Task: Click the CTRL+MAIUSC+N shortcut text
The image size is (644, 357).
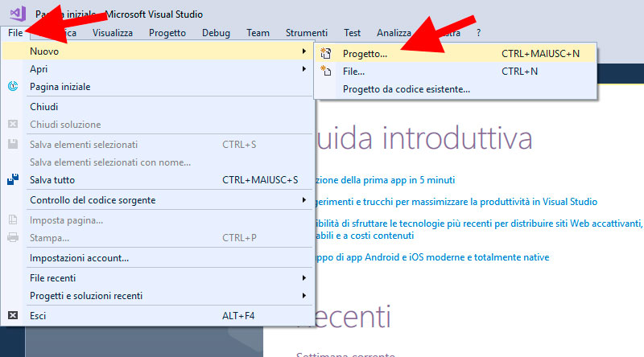Action: click(540, 54)
